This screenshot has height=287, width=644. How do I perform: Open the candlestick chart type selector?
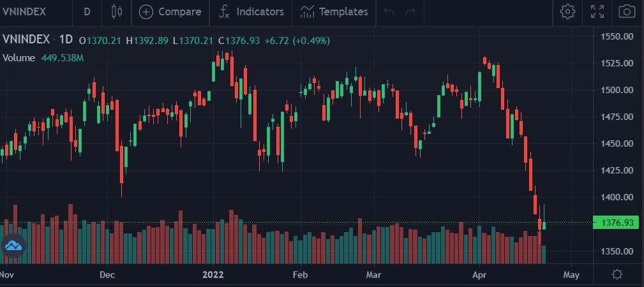tap(116, 11)
